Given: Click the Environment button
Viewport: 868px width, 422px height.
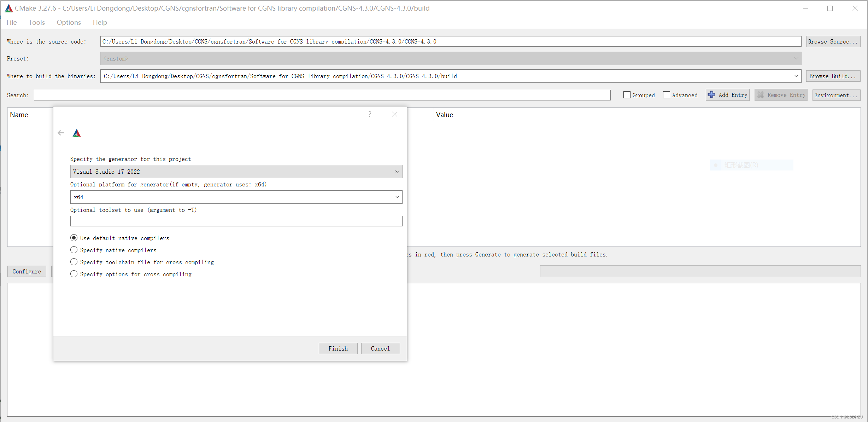Looking at the screenshot, I should click(x=836, y=95).
